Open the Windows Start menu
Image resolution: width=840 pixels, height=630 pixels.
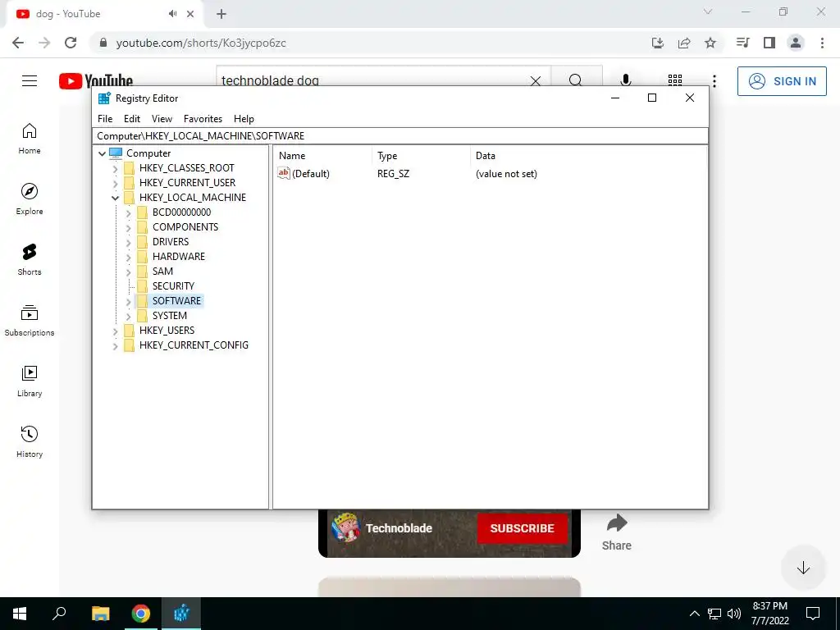(x=20, y=614)
